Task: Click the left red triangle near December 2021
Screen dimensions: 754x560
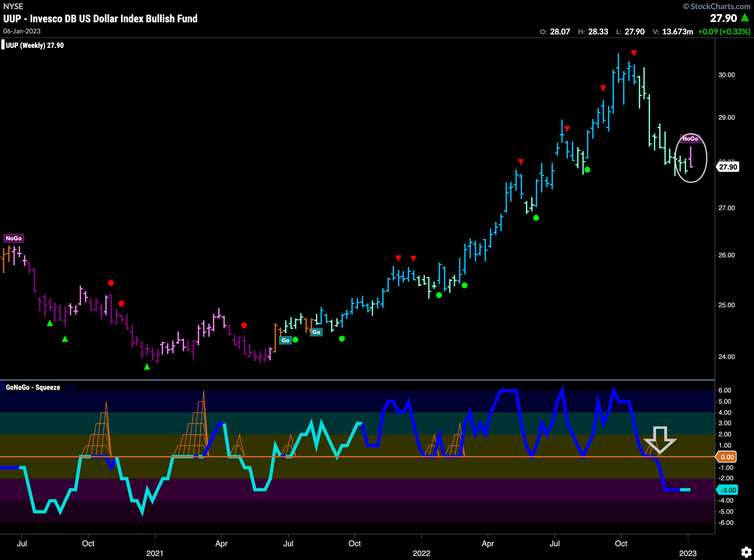Action: point(398,258)
